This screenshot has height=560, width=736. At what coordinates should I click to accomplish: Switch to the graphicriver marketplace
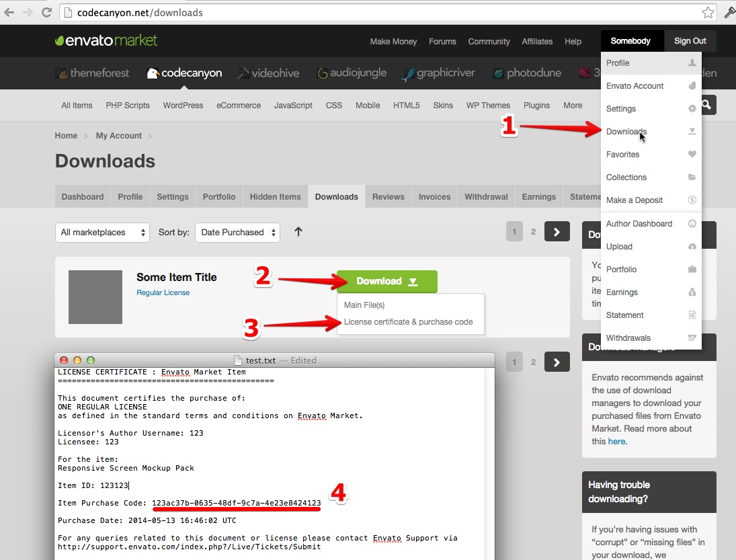438,73
